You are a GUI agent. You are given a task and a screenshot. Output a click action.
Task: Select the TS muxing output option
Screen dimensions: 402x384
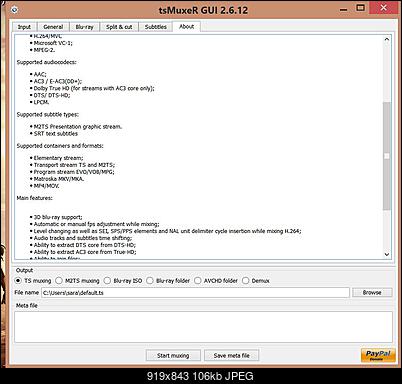tap(33, 281)
